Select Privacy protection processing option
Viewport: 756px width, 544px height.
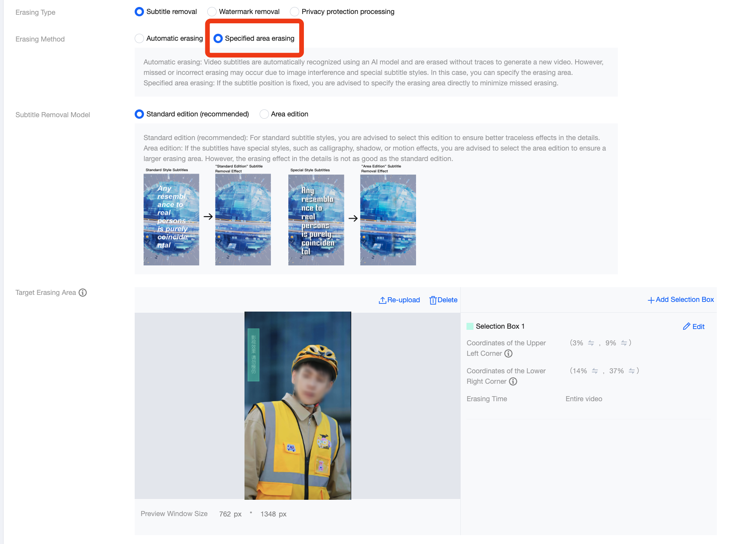click(x=295, y=12)
